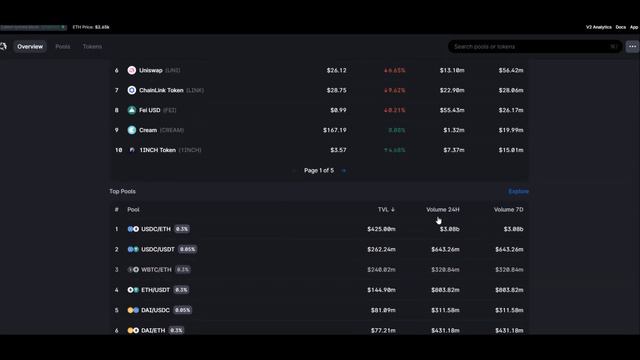Click the $262.24m TVL value
Screen dimensions: 640x360
click(x=381, y=249)
